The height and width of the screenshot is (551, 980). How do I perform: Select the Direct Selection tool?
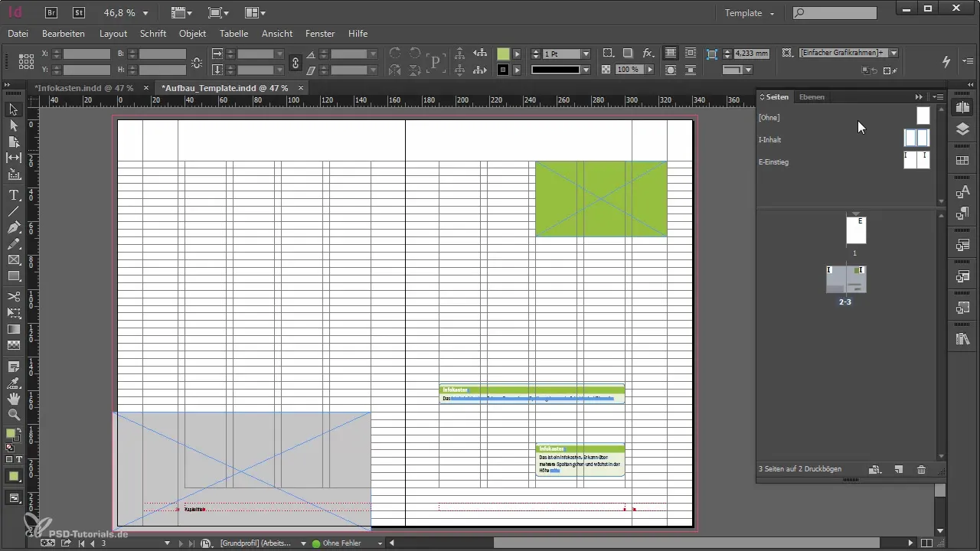click(x=14, y=126)
